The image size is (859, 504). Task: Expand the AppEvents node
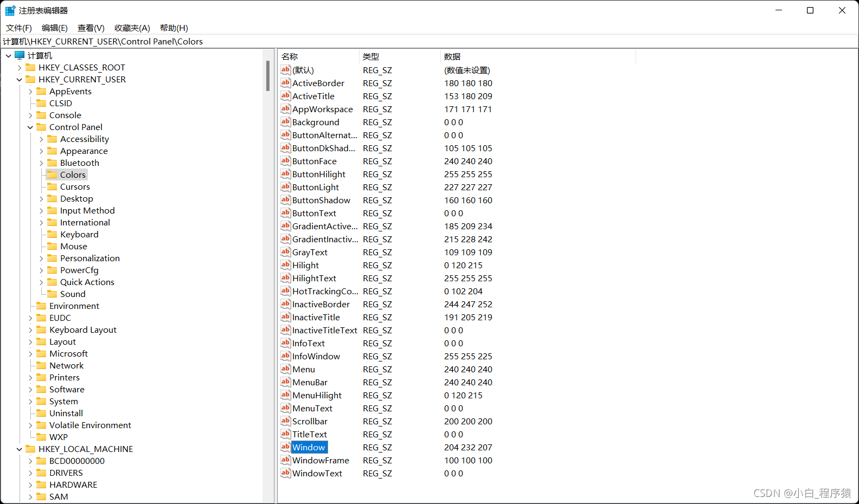click(x=30, y=91)
